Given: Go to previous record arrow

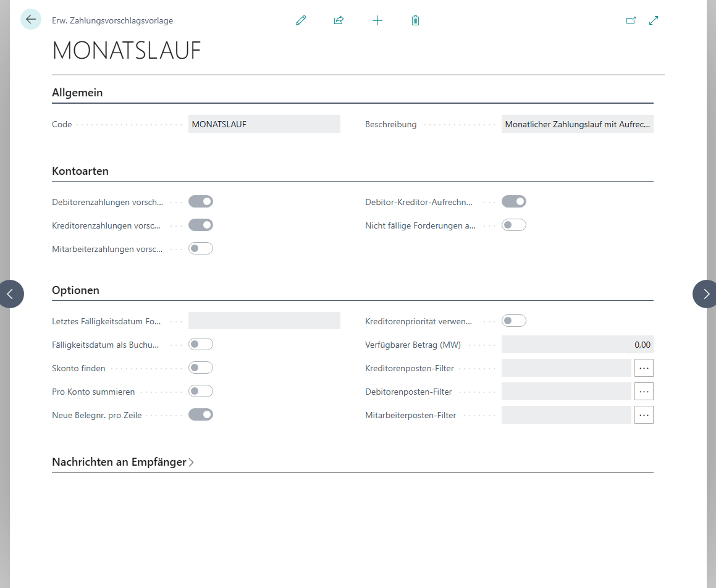Looking at the screenshot, I should point(10,294).
